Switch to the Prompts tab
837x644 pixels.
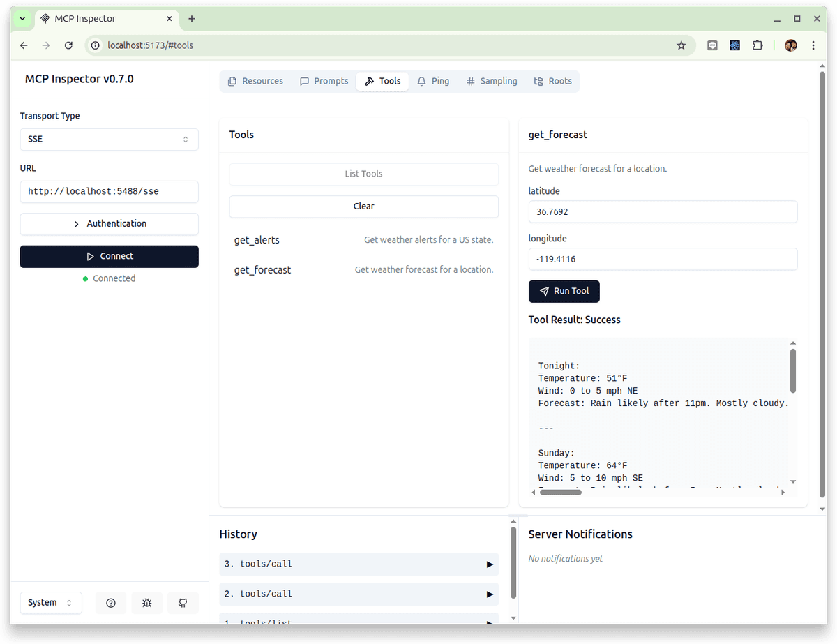click(x=324, y=81)
